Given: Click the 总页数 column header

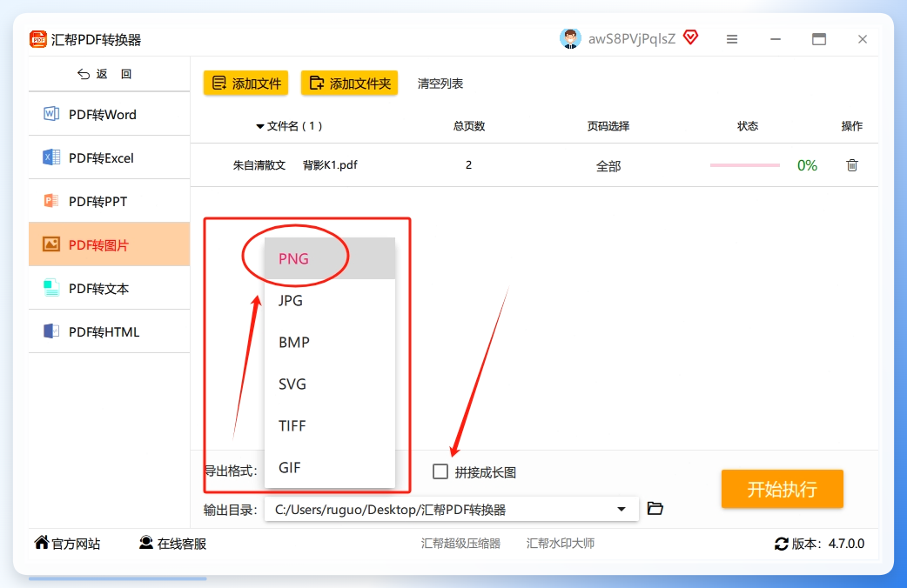Looking at the screenshot, I should [469, 126].
